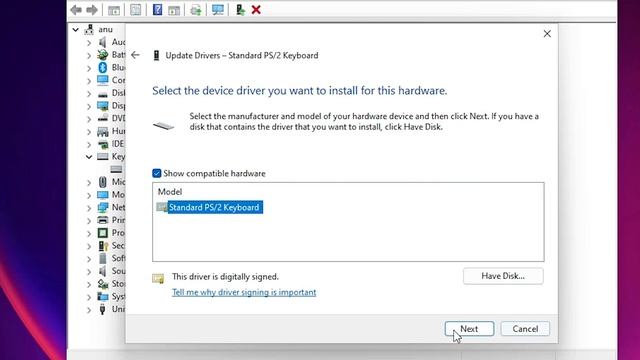640x360 pixels.
Task: Select the Printers/Print queues category icon
Action: click(x=103, y=220)
